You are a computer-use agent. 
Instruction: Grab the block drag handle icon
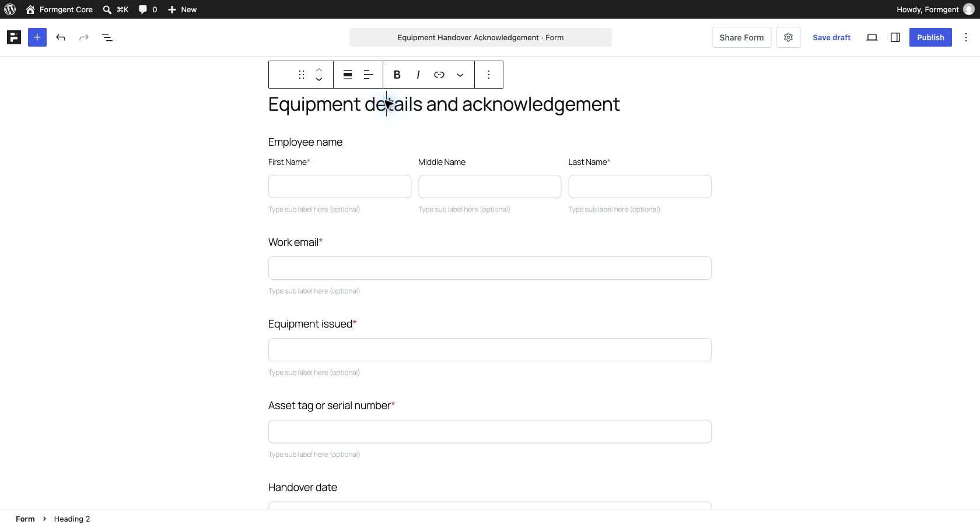302,75
